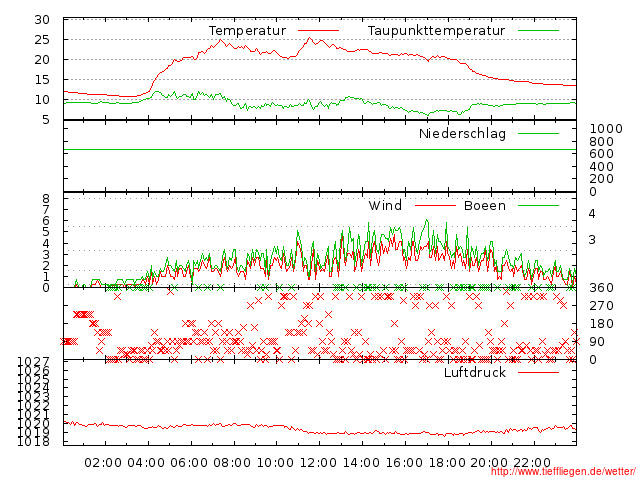Click the 1027 pressure axis value

coord(33,362)
